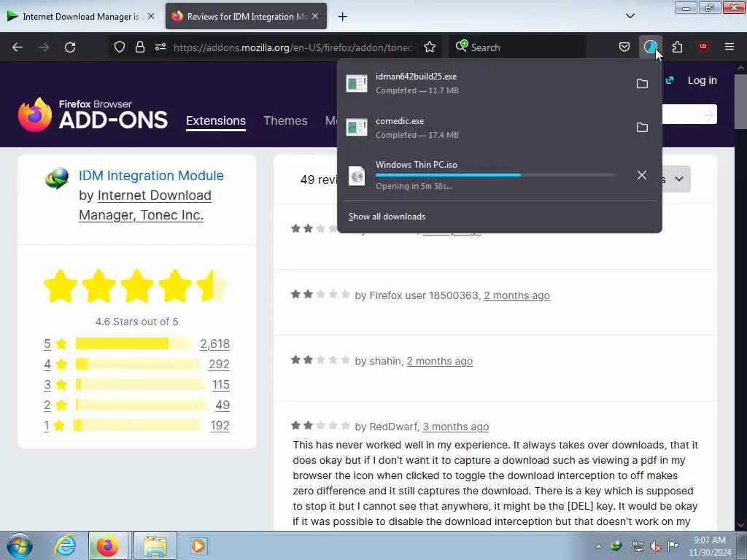Click the IDM Integration Module globe icon

pos(57,178)
